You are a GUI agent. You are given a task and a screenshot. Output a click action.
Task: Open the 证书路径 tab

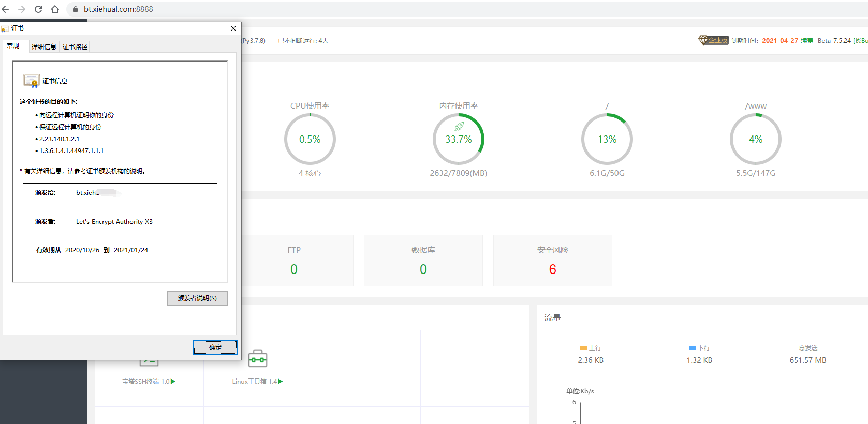pos(75,47)
